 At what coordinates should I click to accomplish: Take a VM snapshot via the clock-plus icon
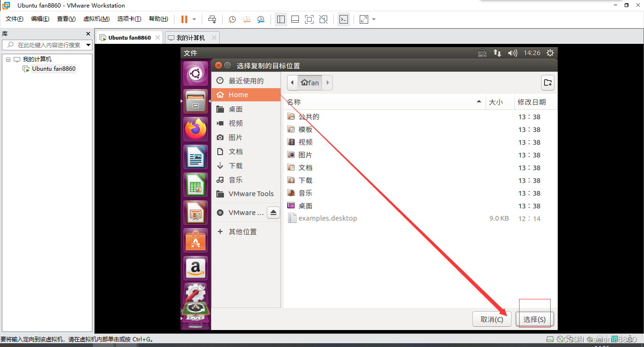232,19
